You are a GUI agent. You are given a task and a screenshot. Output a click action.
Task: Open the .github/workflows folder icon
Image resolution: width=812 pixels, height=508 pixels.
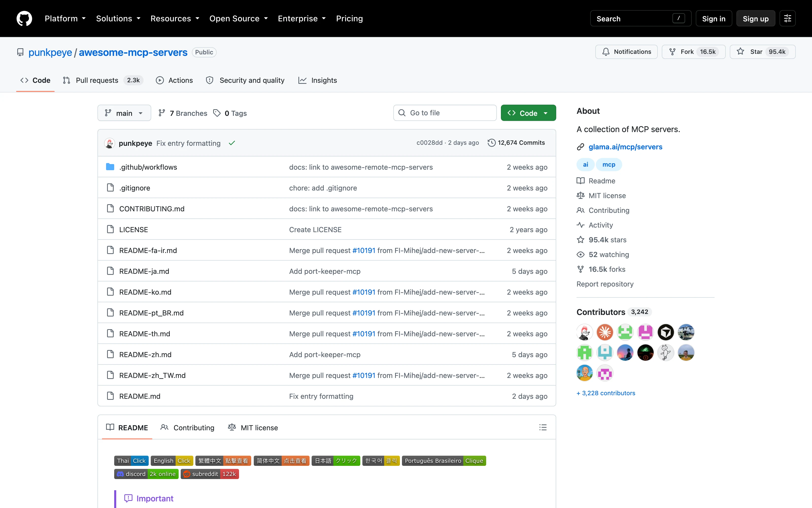[x=110, y=167]
